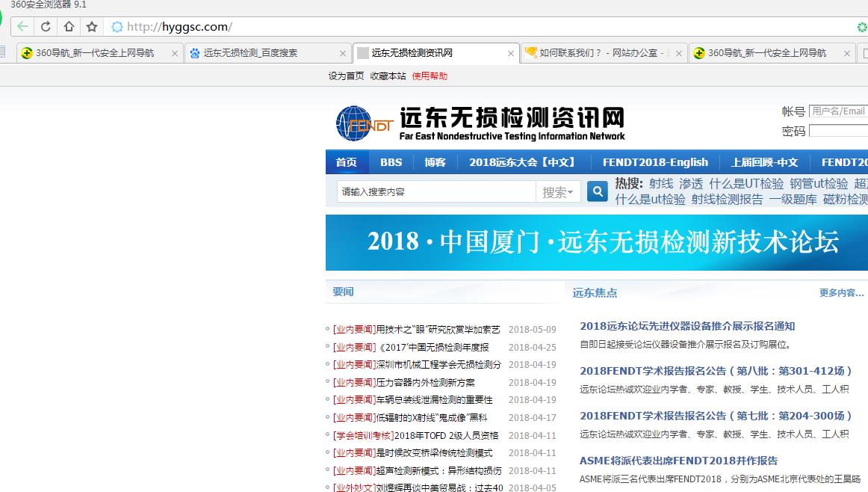This screenshot has height=492, width=868.
Task: Click hot search term 钢管ut检验
Action: 819,183
